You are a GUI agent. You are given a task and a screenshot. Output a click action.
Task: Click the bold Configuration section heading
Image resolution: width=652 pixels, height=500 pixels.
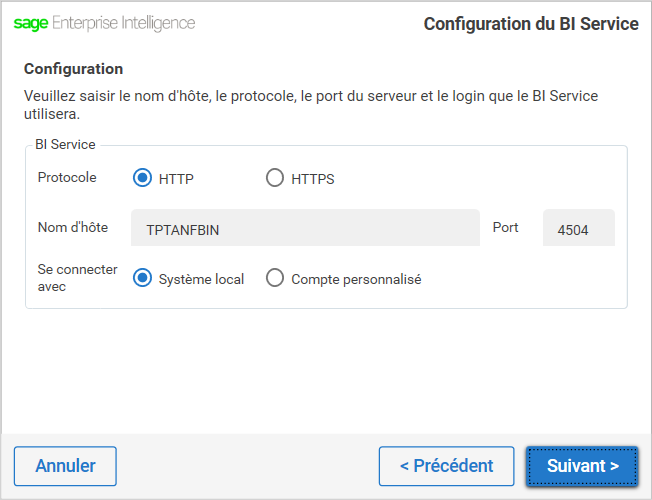74,69
